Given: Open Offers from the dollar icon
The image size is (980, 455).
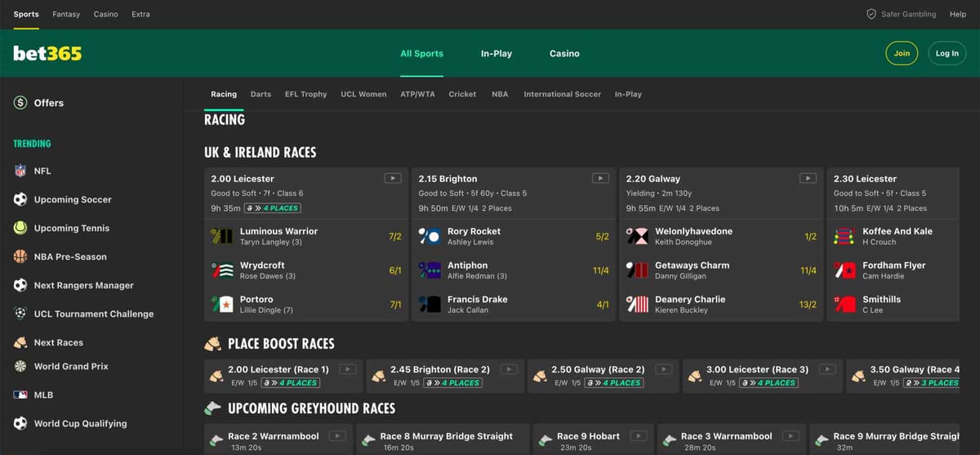Looking at the screenshot, I should (20, 103).
